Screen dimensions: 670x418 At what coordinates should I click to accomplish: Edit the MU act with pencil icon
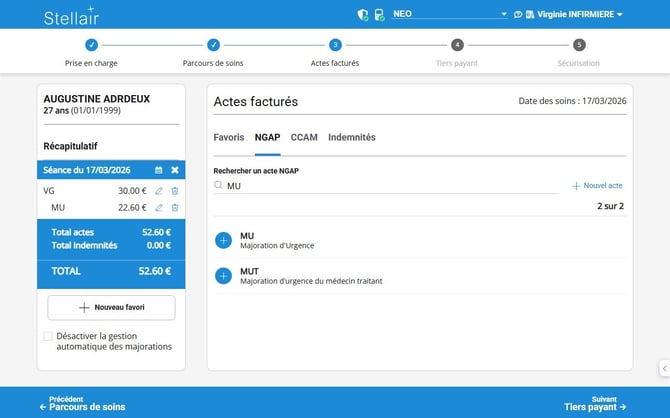(158, 208)
